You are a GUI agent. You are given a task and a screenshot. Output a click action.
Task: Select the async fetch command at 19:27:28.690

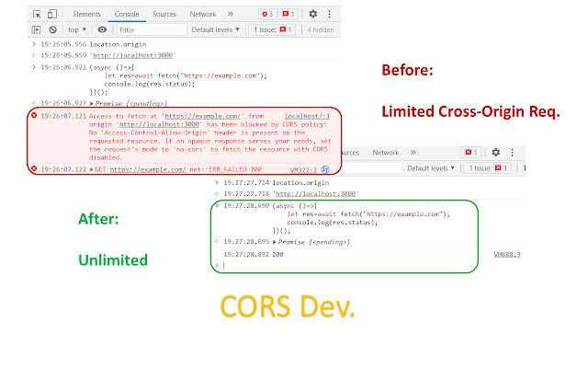tap(361, 218)
